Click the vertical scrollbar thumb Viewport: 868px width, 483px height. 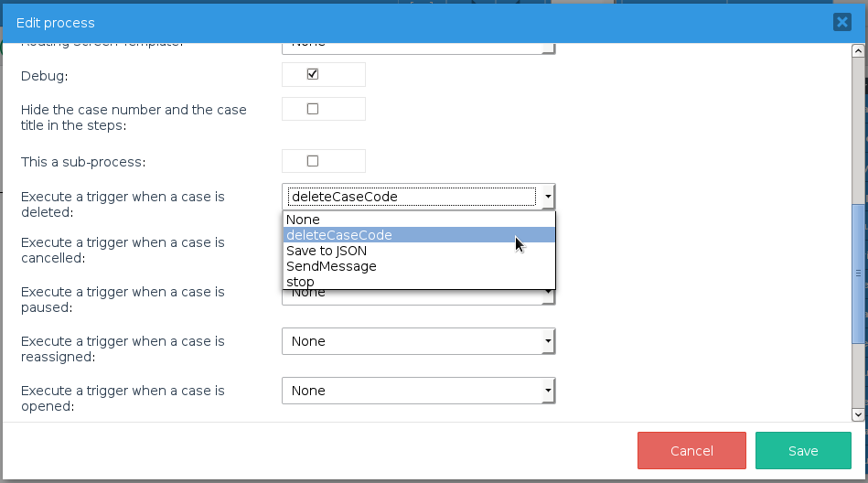pos(858,273)
